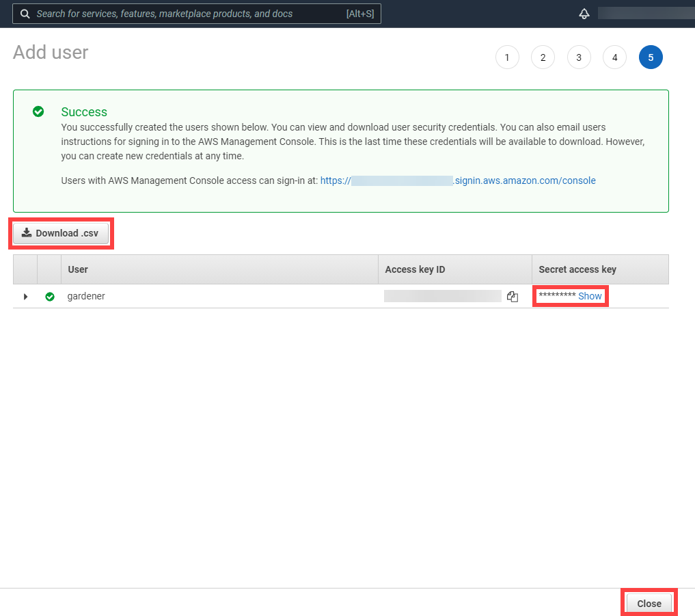Click the gardener row green status icon

[49, 297]
